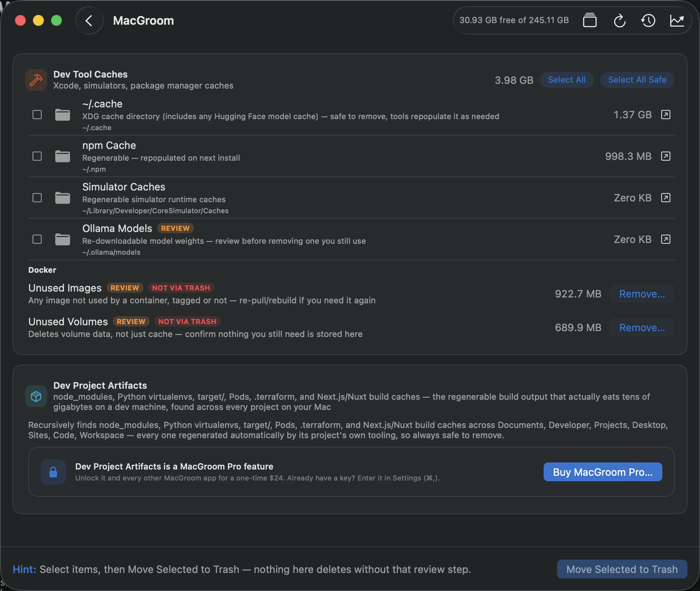Click the Dev Tool Caches hammer icon

pyautogui.click(x=36, y=80)
